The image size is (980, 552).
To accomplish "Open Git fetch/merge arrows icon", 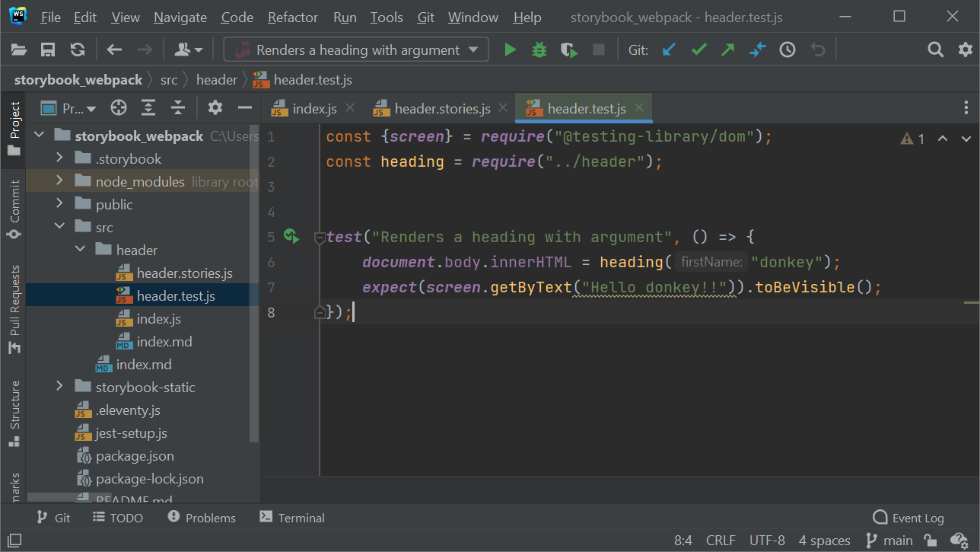I will (x=758, y=50).
